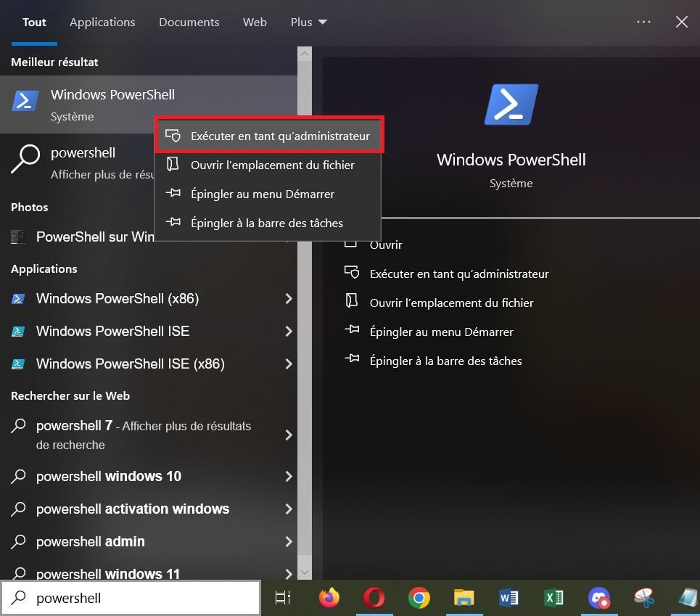The image size is (700, 616).
Task: Open Microsoft Excel from the taskbar
Action: (x=553, y=597)
